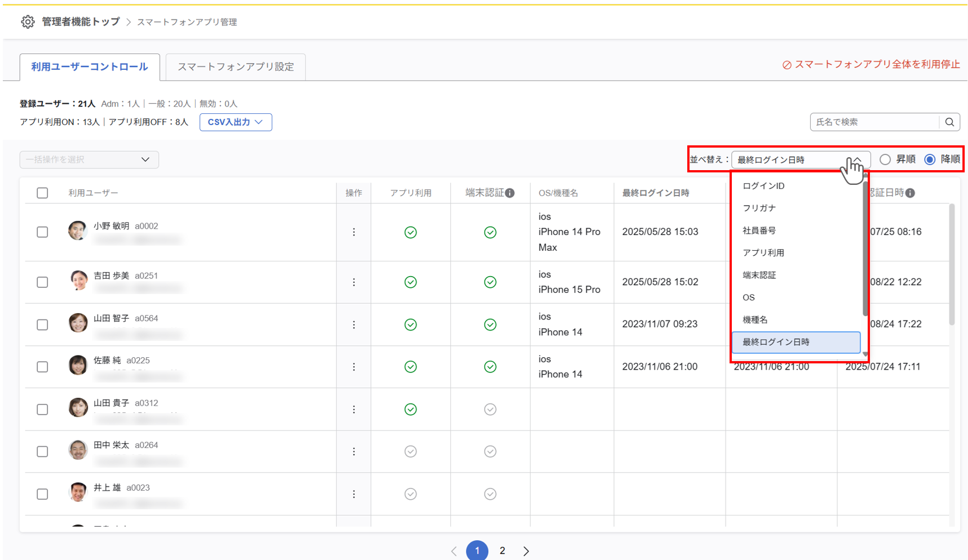The width and height of the screenshot is (968, 560).
Task: Click grey app usage icon for 井上 雄
Action: click(410, 494)
